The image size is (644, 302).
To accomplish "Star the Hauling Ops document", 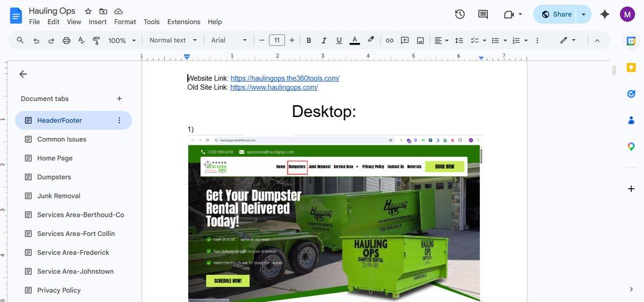I will (88, 11).
